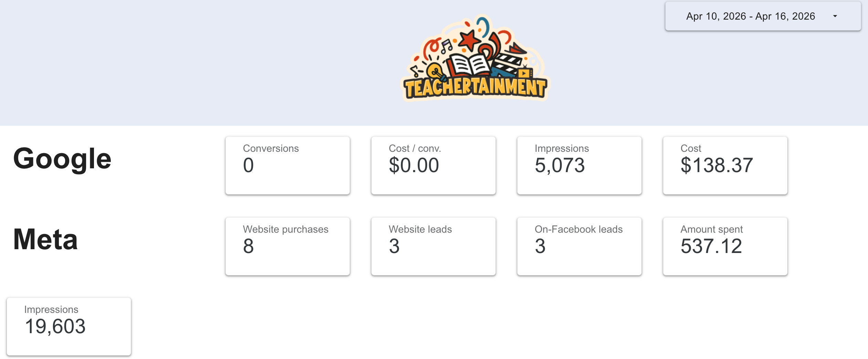This screenshot has width=868, height=359.
Task: Select the Website leads card showing 3
Action: [434, 246]
